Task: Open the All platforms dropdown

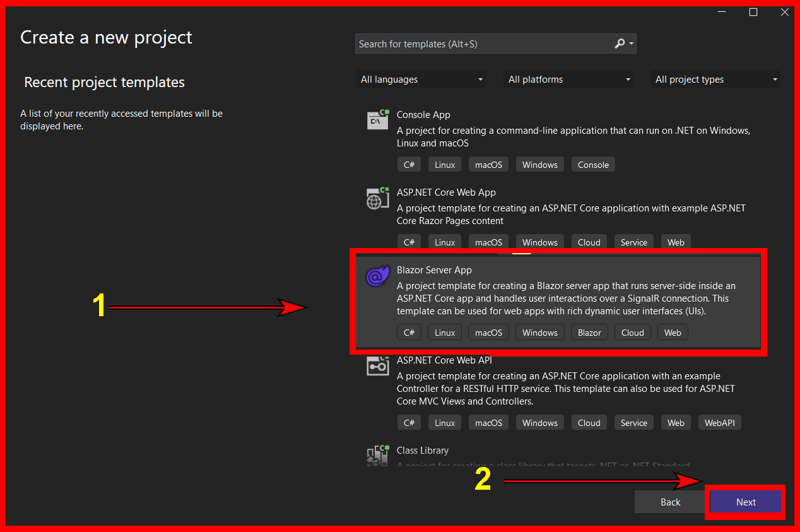Action: coord(568,79)
